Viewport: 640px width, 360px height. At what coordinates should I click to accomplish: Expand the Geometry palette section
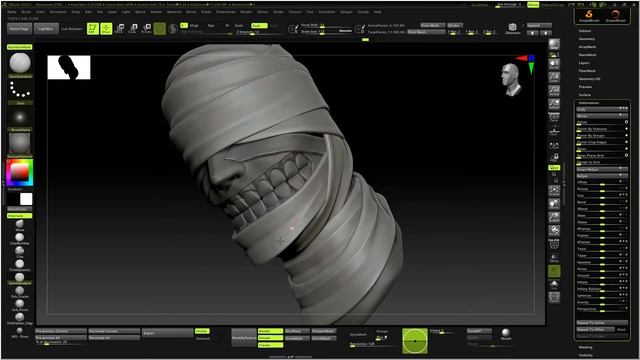click(x=587, y=39)
